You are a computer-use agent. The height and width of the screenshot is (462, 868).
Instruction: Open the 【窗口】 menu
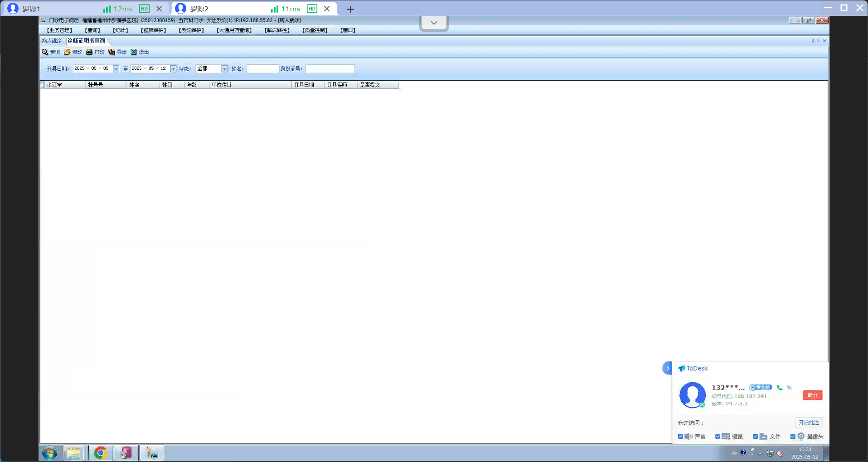pos(348,30)
